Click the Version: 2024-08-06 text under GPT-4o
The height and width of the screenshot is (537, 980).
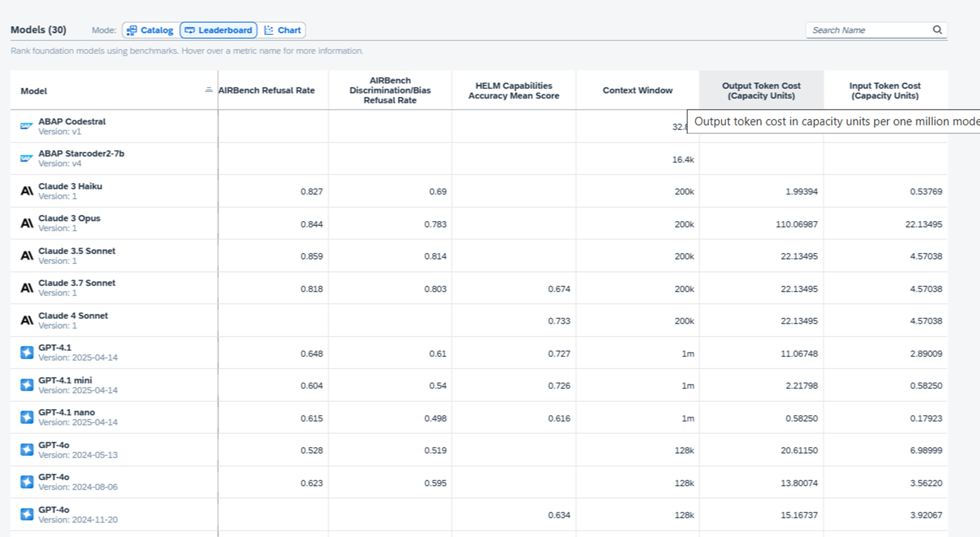point(78,487)
